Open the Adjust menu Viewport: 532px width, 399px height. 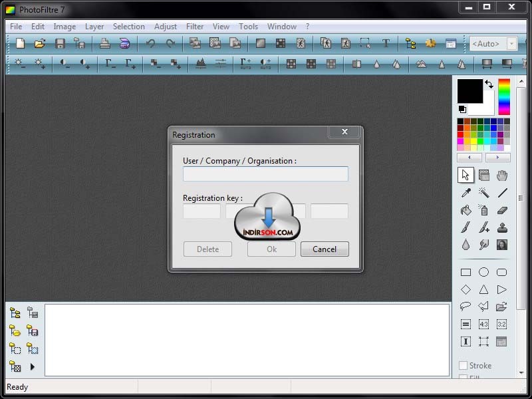[x=165, y=27]
